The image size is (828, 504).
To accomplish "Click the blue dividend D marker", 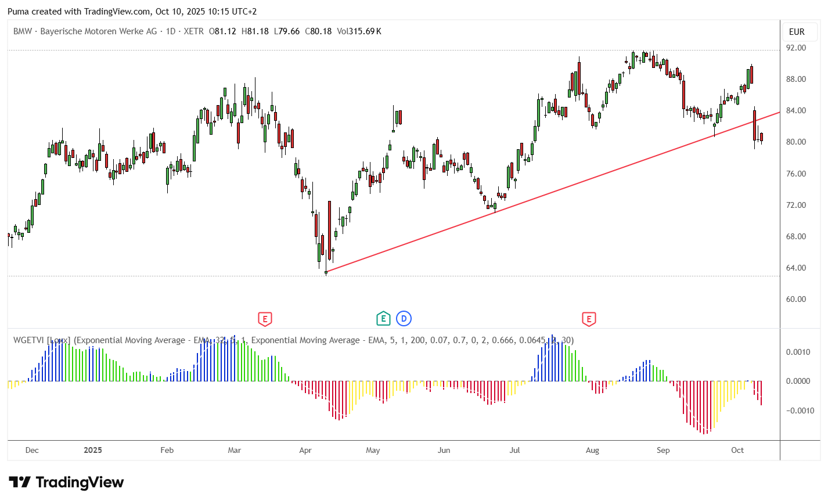I will click(x=404, y=318).
